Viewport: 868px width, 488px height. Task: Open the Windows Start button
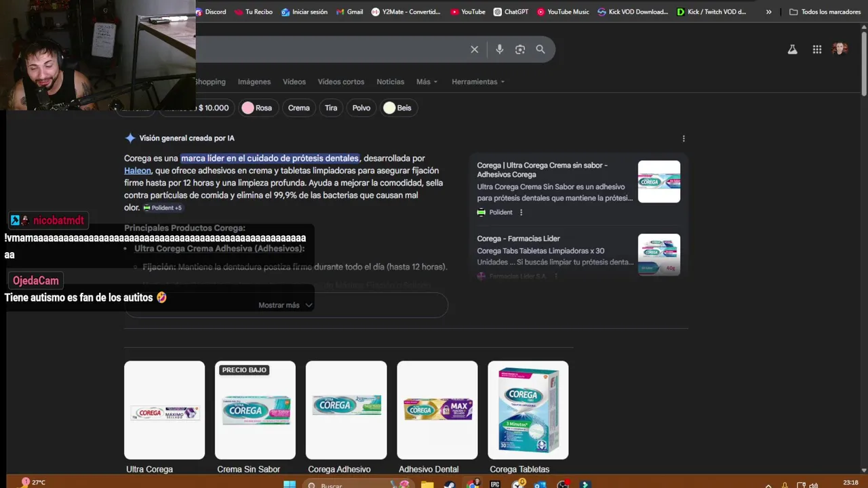tap(290, 485)
